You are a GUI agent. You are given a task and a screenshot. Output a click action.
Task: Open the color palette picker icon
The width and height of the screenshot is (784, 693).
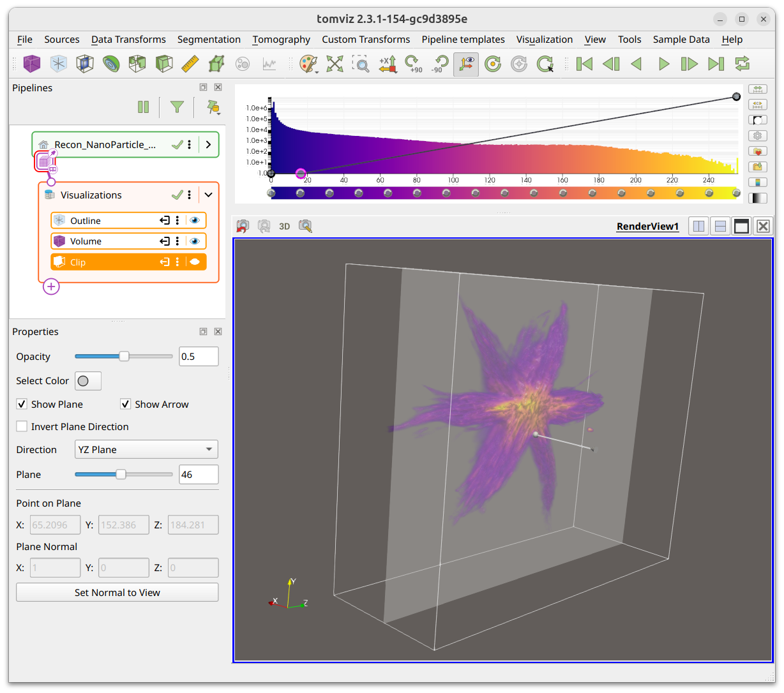click(308, 63)
